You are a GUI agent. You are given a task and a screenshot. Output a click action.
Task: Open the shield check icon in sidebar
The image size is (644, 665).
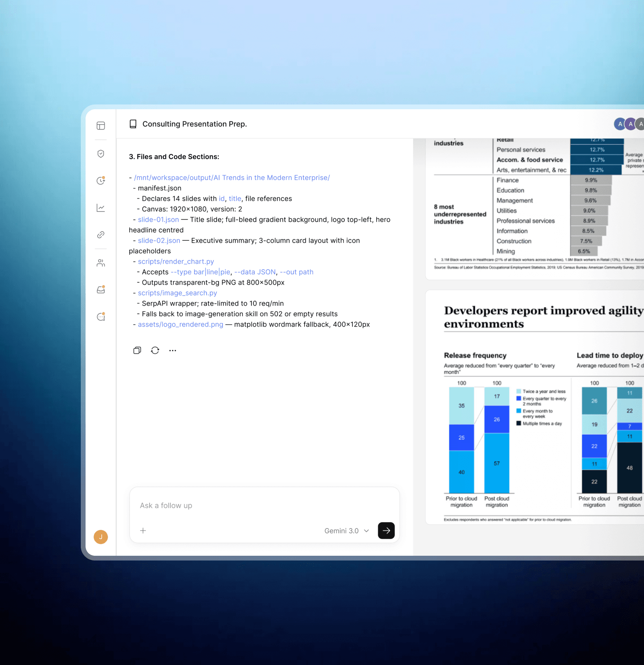click(101, 154)
